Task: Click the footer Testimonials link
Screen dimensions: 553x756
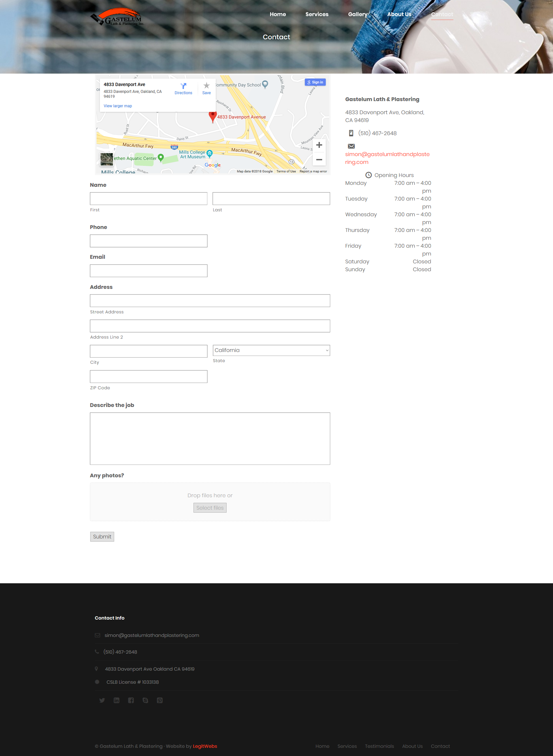Action: click(x=379, y=746)
